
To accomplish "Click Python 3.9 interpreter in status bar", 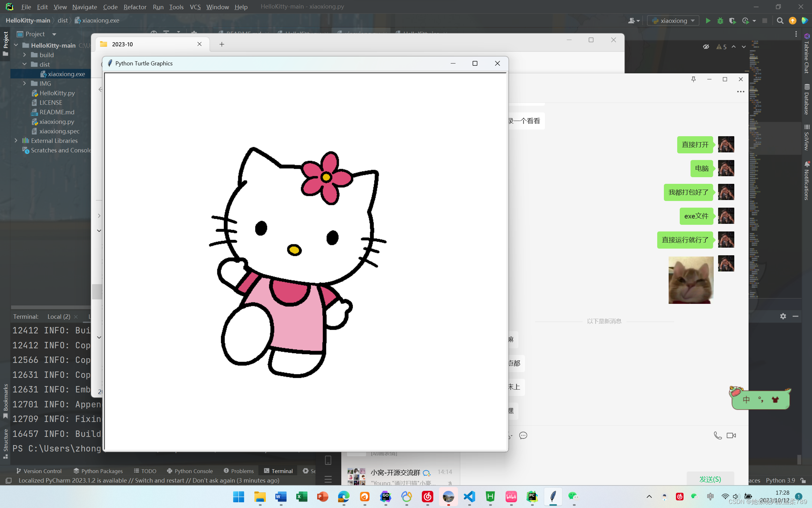I will click(780, 480).
